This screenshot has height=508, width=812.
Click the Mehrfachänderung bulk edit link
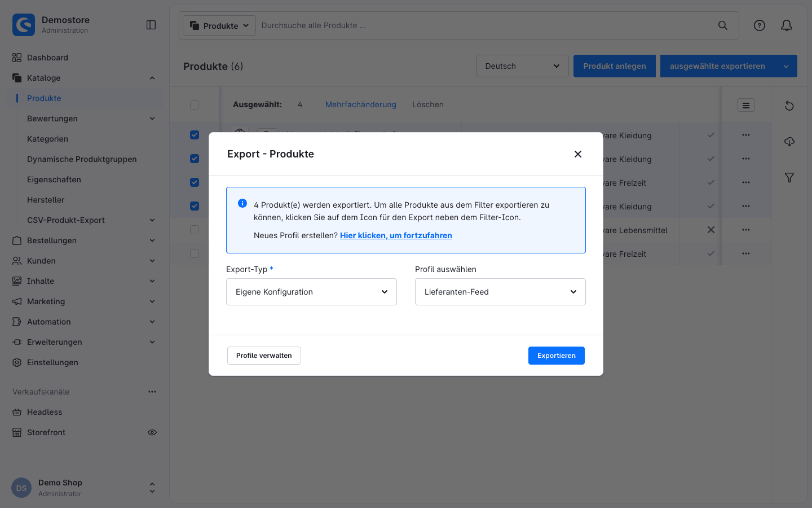point(361,104)
